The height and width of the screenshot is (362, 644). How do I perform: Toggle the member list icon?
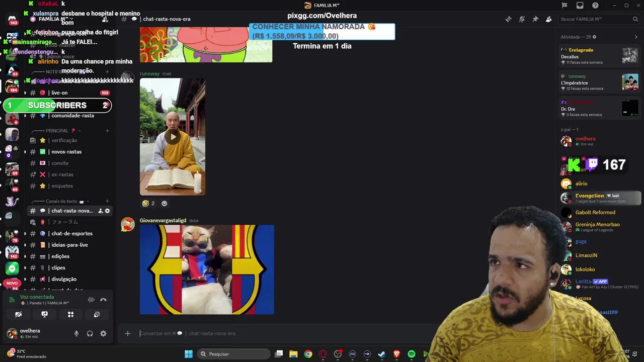[549, 19]
